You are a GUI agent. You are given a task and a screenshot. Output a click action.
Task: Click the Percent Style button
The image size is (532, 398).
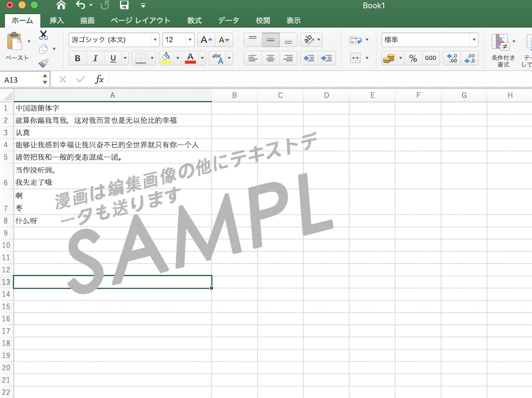coord(413,58)
